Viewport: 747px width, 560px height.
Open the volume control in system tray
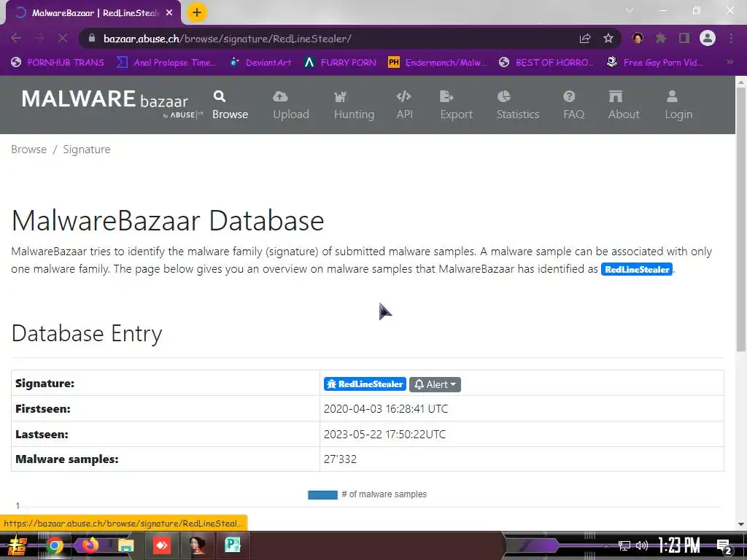tap(642, 545)
